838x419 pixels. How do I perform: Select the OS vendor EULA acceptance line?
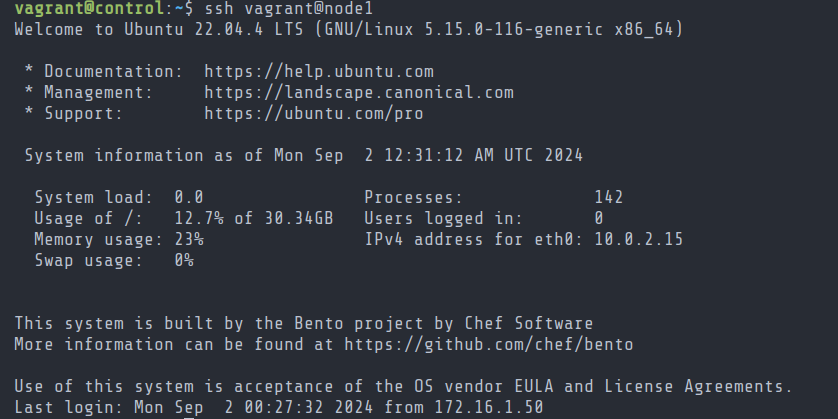pos(404,386)
